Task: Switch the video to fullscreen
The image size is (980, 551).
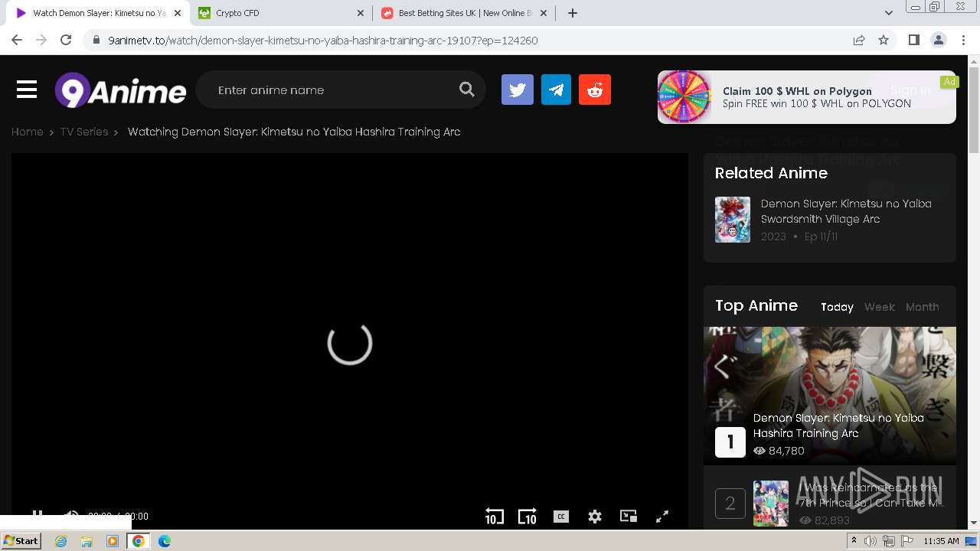Action: [x=662, y=517]
